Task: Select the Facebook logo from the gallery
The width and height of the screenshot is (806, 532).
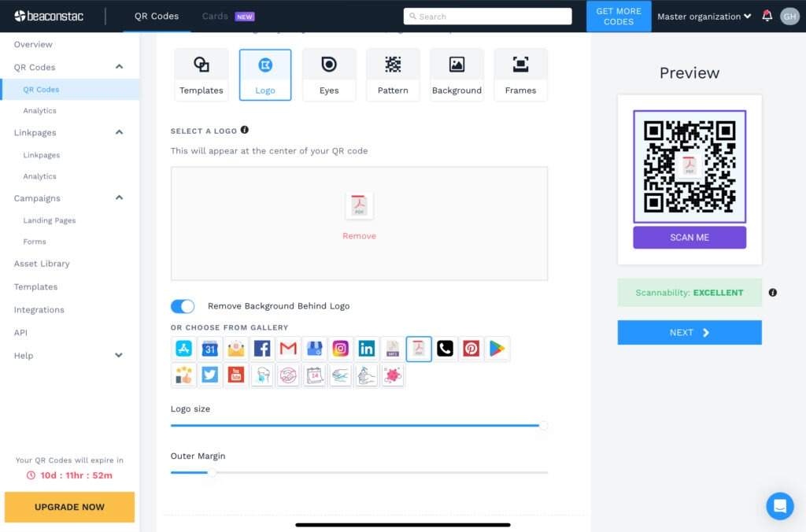Action: point(261,348)
